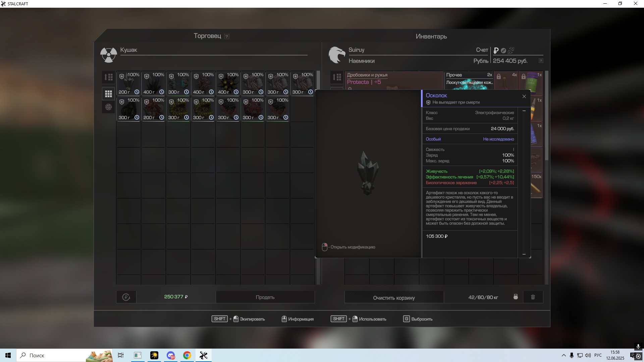Click the Очистить корзину button

[x=394, y=298]
